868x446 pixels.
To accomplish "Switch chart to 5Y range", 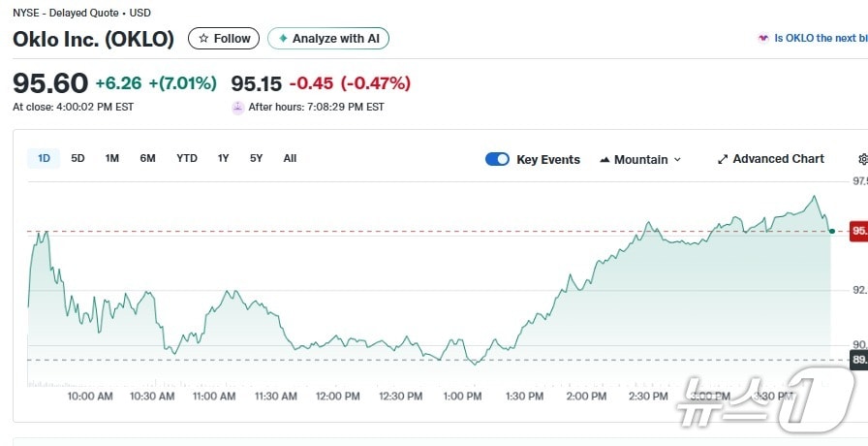I will tap(256, 158).
